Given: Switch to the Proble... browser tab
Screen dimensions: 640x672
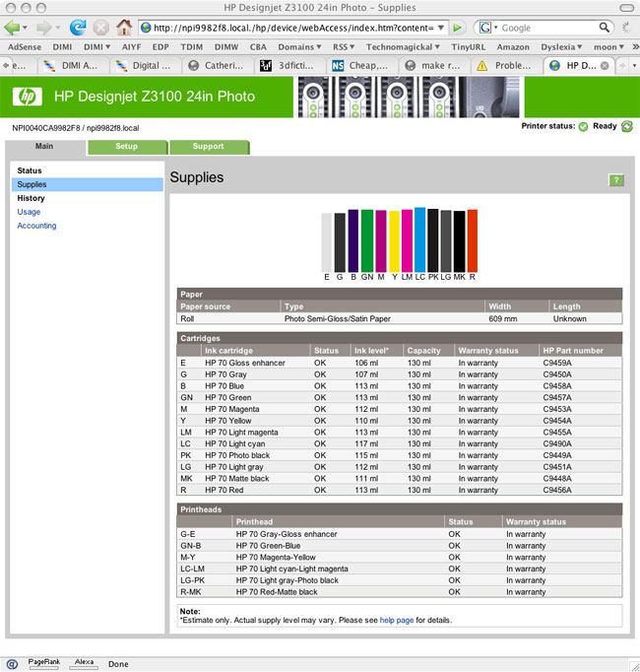Looking at the screenshot, I should (x=505, y=66).
